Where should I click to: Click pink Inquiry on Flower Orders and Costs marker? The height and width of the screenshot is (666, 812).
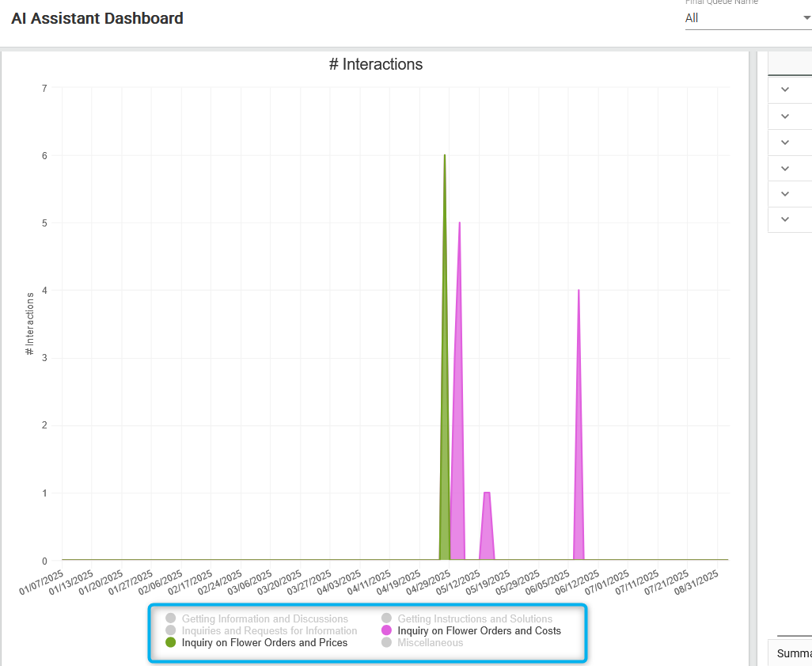(386, 630)
